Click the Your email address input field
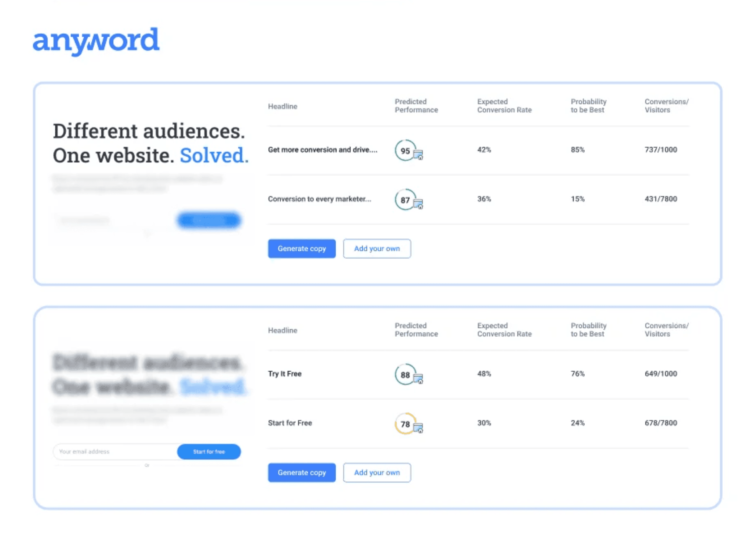Image resolution: width=756 pixels, height=540 pixels. pos(110,451)
